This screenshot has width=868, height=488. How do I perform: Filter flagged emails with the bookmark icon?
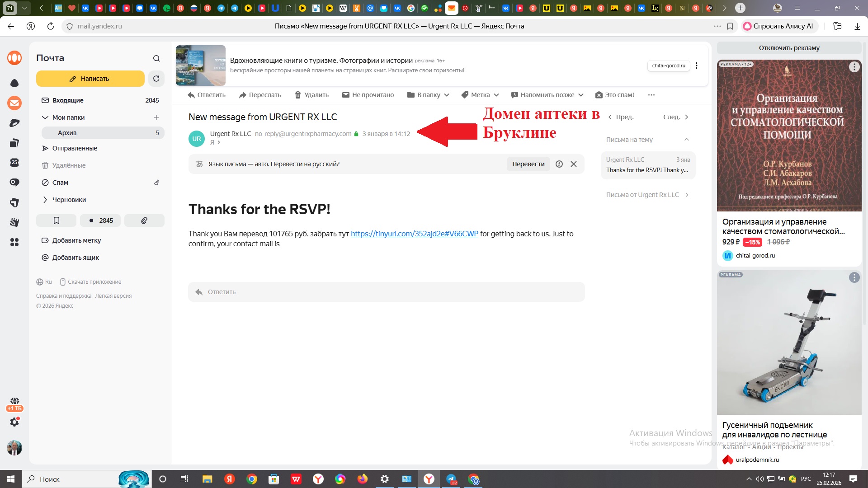(x=57, y=221)
